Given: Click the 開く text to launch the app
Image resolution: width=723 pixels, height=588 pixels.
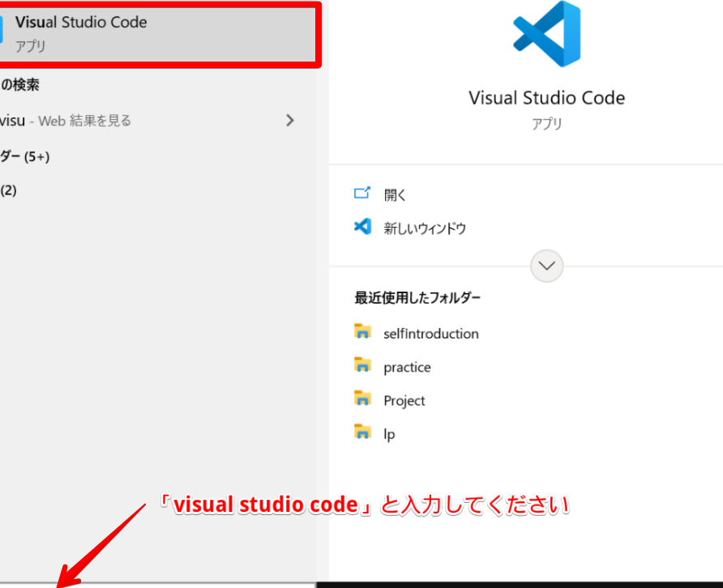Looking at the screenshot, I should 396,195.
